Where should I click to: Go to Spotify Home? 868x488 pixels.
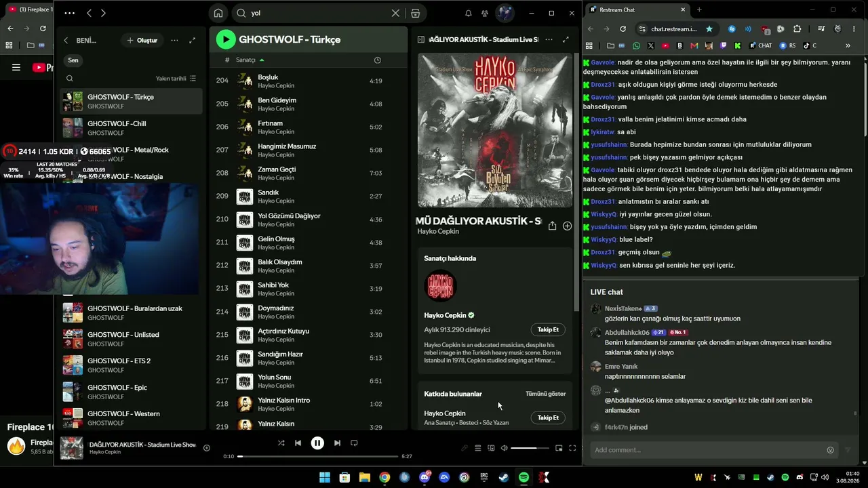click(218, 13)
